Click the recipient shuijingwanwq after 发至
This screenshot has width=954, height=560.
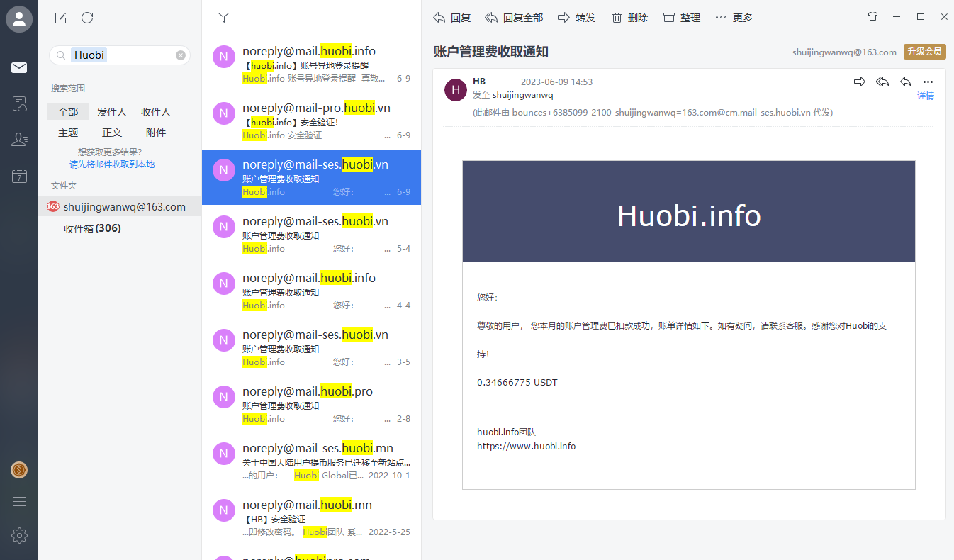pos(523,95)
